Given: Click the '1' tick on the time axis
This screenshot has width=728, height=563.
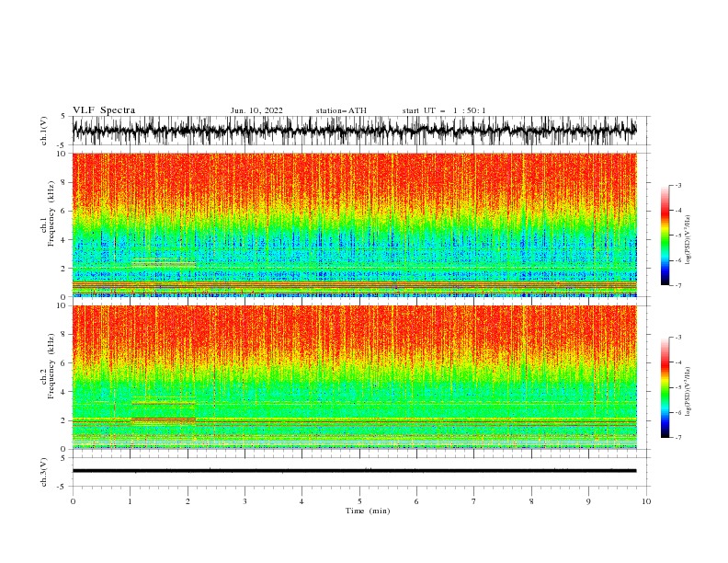Looking at the screenshot, I should [130, 501].
